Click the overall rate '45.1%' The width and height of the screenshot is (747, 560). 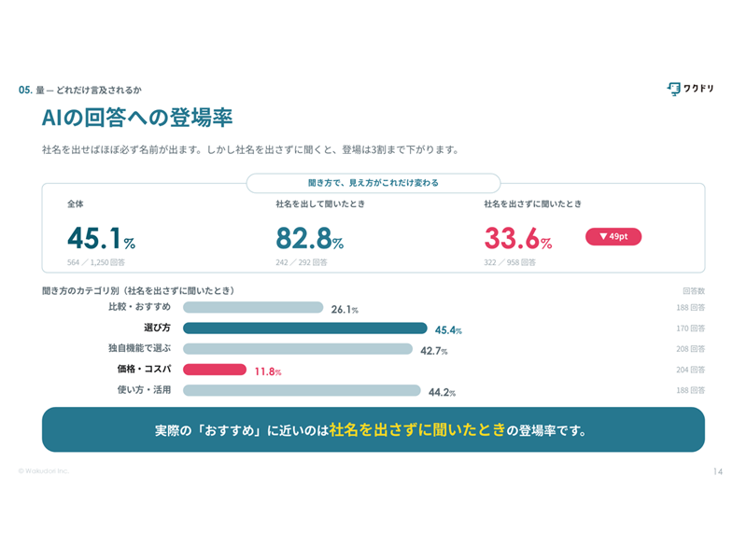click(102, 238)
